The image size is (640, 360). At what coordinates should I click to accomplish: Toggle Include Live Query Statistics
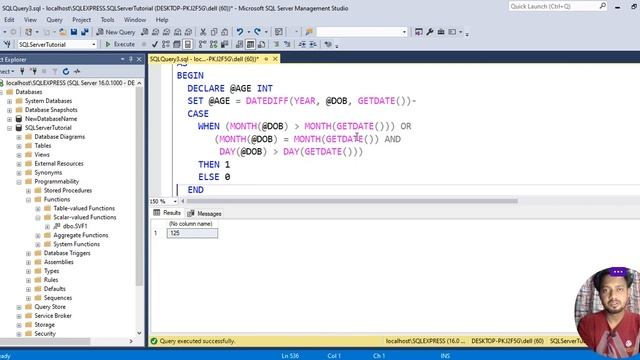213,44
